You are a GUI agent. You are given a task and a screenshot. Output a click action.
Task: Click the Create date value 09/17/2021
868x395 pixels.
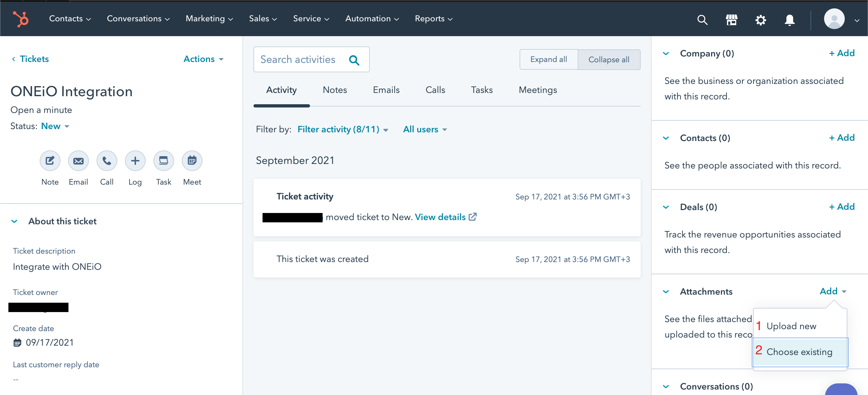pyautogui.click(x=49, y=343)
